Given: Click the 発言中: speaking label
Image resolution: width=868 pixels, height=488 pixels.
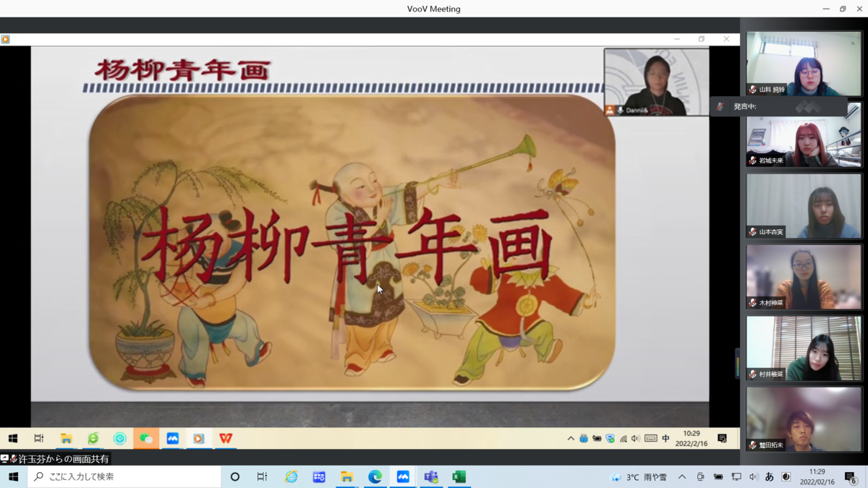Looking at the screenshot, I should point(745,107).
